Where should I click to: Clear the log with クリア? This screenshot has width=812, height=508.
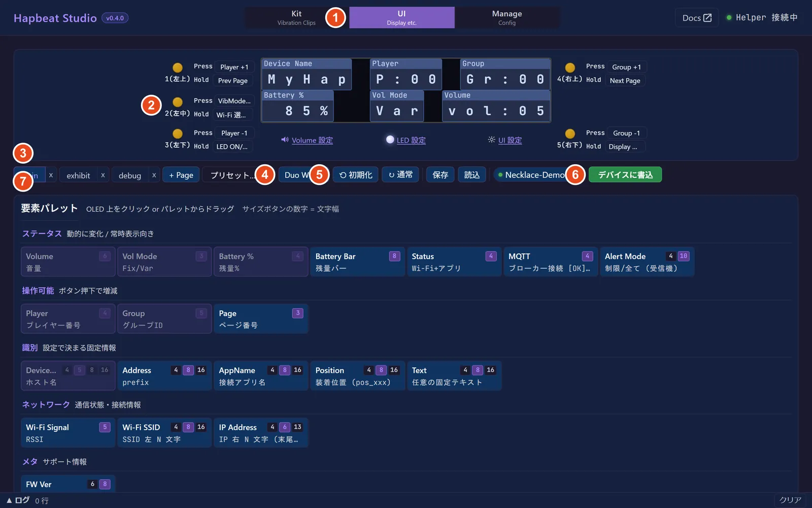tap(790, 500)
